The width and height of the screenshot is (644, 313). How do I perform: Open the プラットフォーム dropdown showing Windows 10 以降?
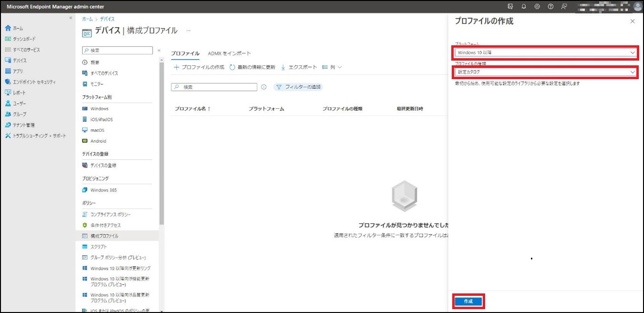point(546,52)
